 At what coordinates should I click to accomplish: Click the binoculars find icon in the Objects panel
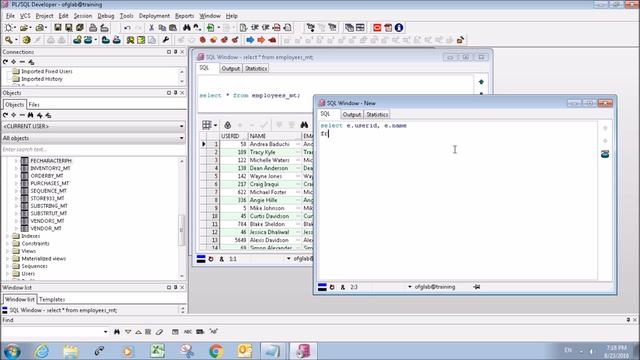click(x=31, y=116)
